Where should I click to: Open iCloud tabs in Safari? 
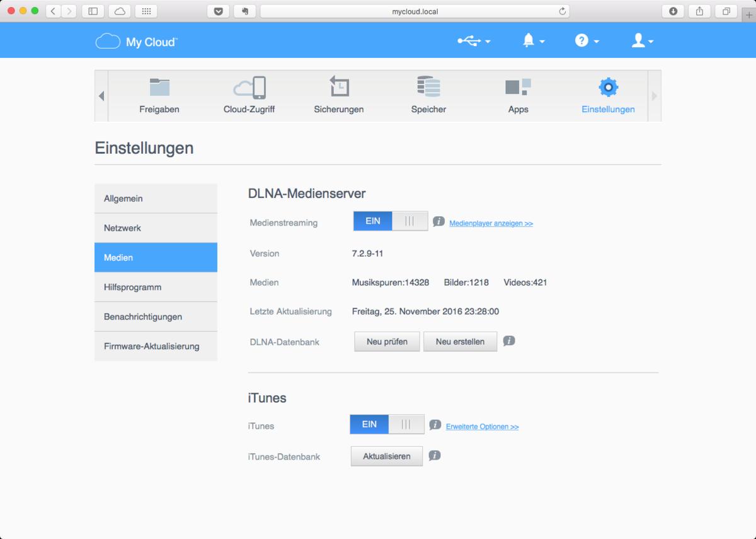[120, 11]
